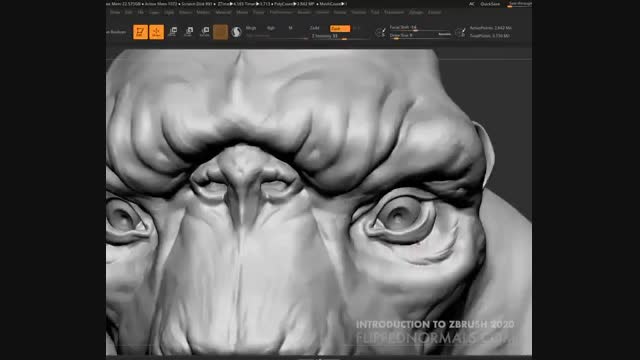Open the Zplugin menu
The image size is (640, 360).
click(416, 13)
